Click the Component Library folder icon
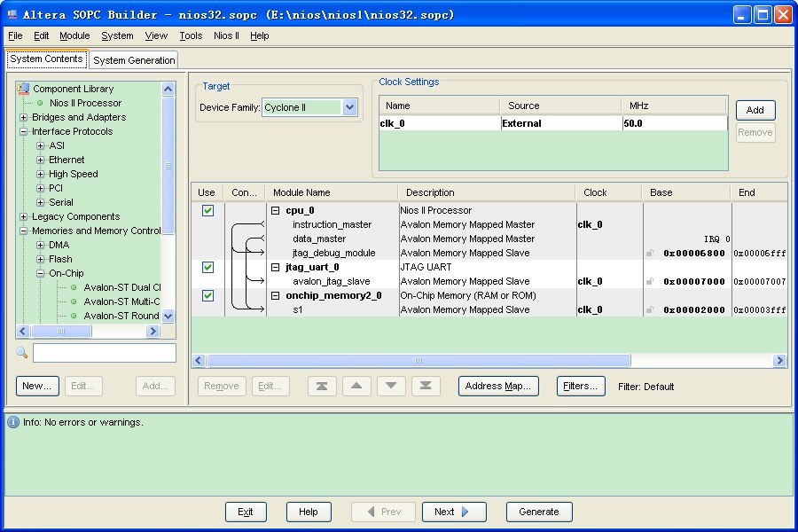 coord(23,89)
